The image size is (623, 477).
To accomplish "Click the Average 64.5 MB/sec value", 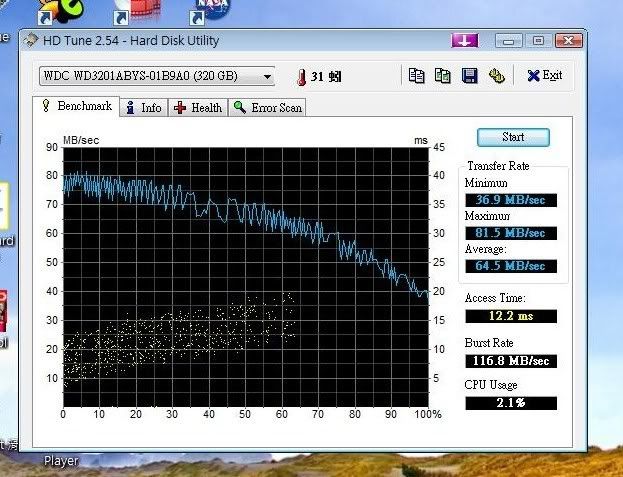I will pos(511,266).
